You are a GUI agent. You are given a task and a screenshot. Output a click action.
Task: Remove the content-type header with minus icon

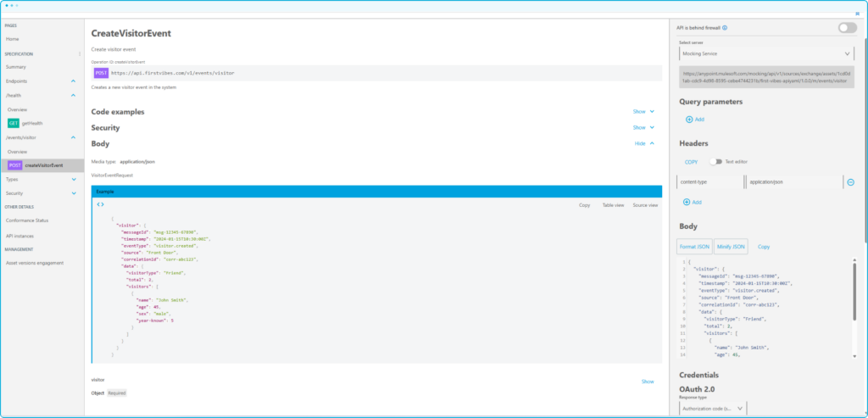pos(850,182)
